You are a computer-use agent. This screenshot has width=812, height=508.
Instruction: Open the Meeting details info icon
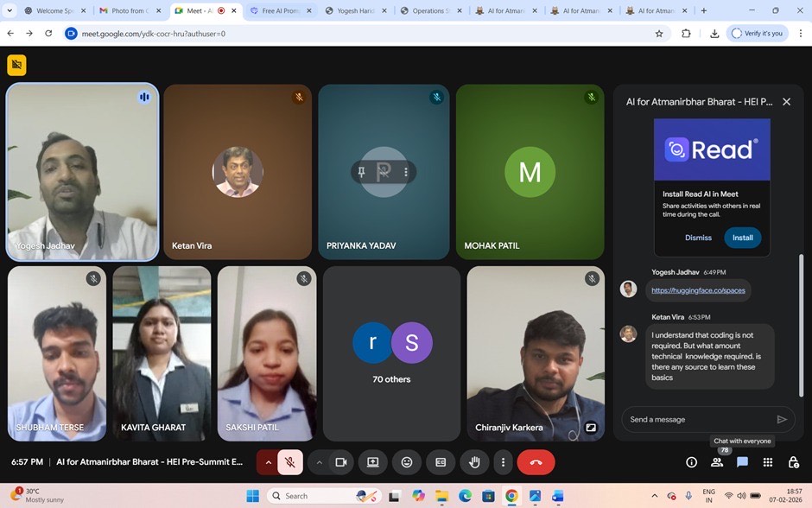coord(691,462)
